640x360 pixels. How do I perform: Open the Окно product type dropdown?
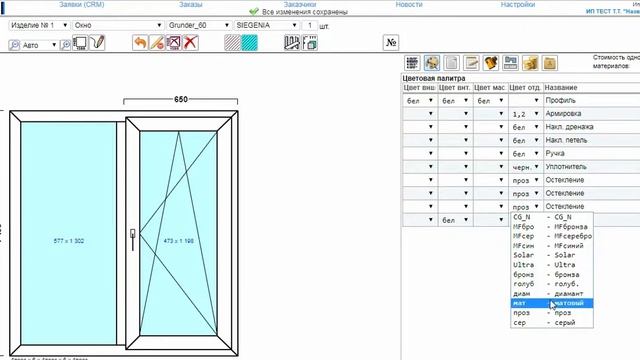pos(118,25)
